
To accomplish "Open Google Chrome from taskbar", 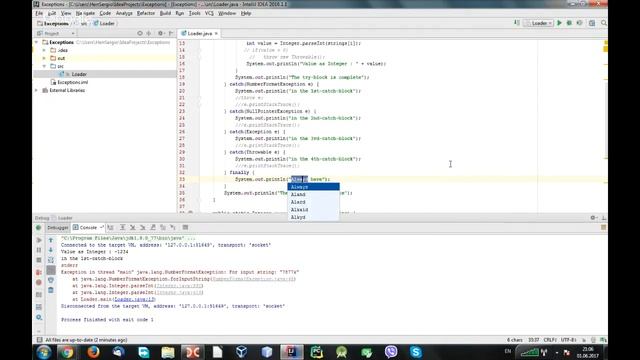I will coord(67,352).
